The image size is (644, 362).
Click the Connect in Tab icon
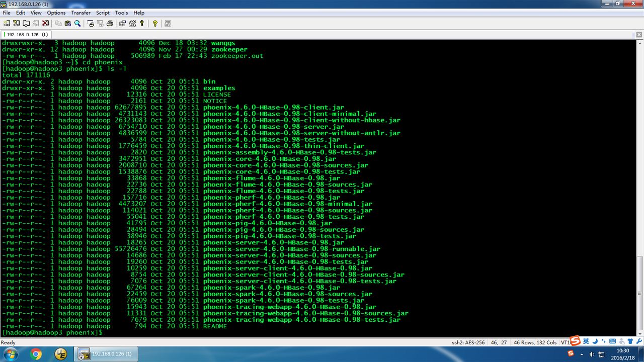click(x=26, y=23)
